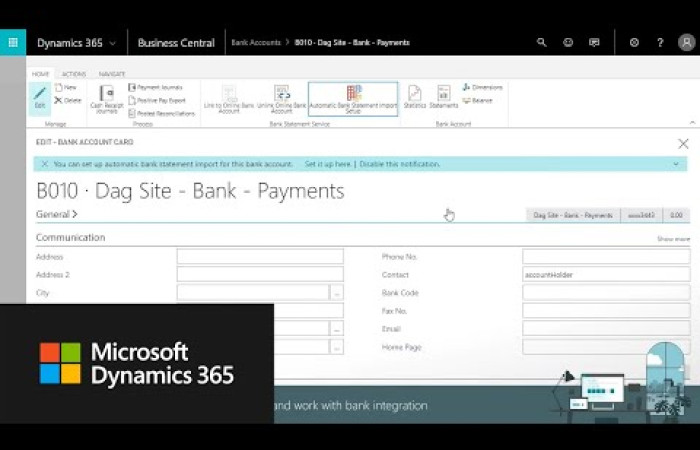Open bank account Statistics
Image resolution: width=700 pixels, height=450 pixels.
click(415, 97)
